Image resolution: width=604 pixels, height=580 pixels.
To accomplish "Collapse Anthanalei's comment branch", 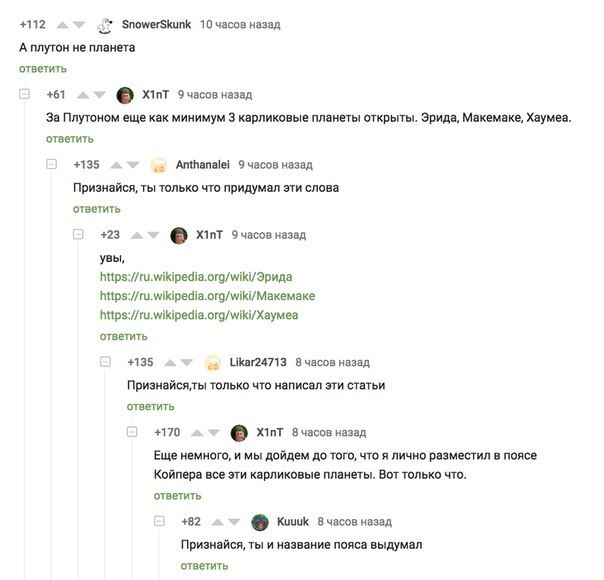I will coord(51,164).
